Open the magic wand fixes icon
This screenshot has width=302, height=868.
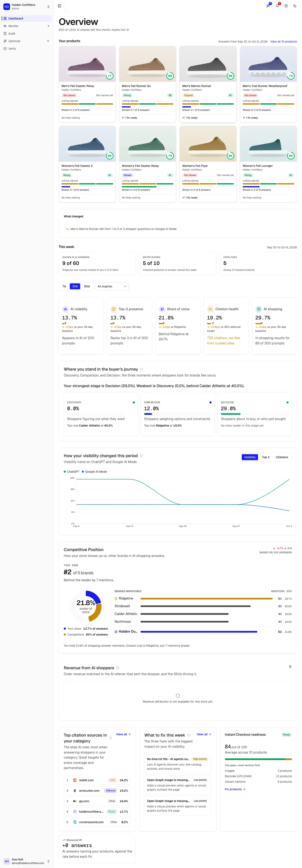268,6
